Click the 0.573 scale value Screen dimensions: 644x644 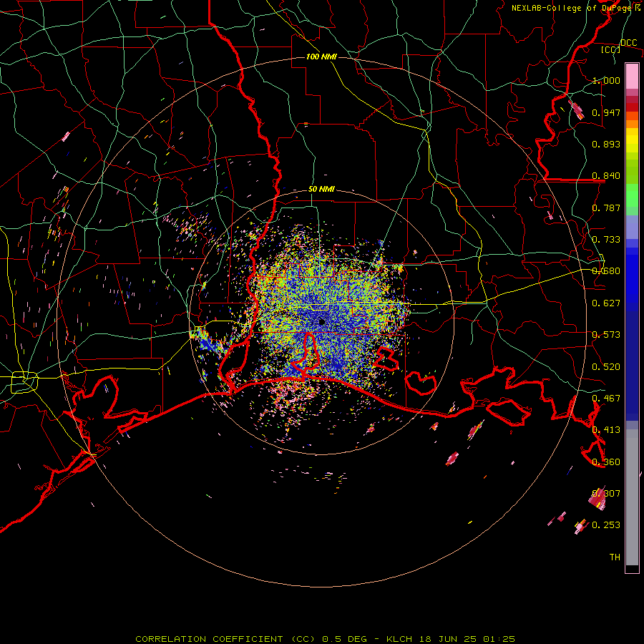point(606,335)
